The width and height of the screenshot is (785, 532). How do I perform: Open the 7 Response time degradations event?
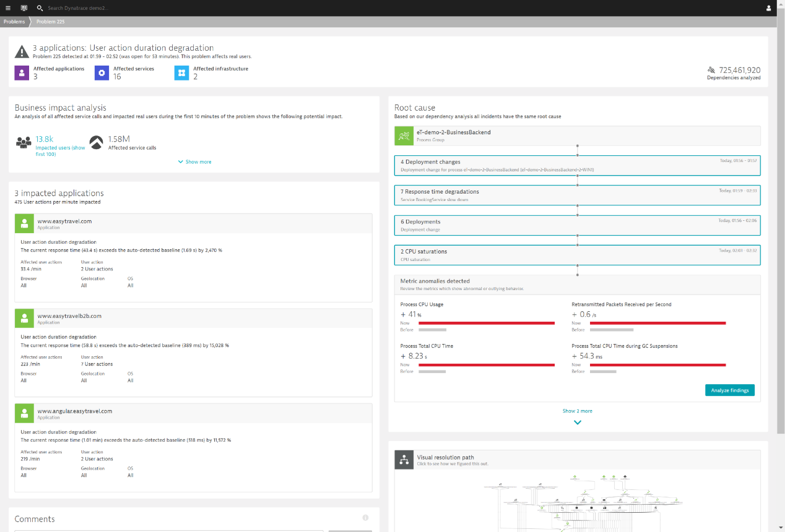tap(578, 195)
